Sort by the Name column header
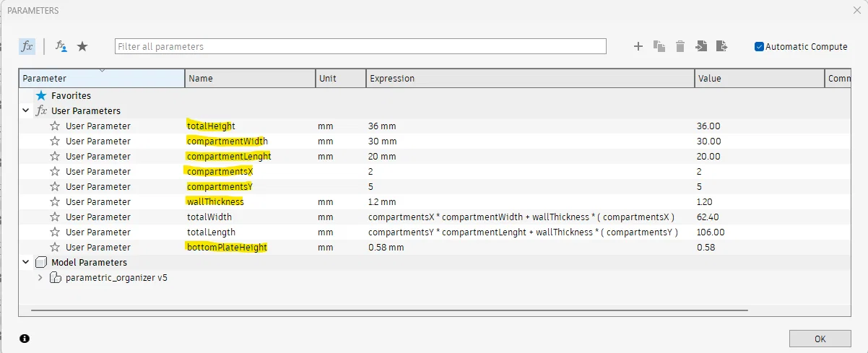 (x=250, y=79)
